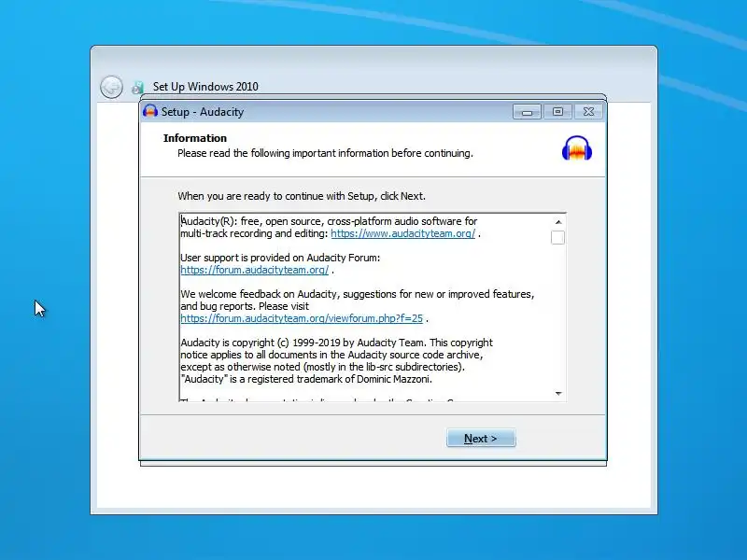
Task: Click the 'registered trademark of Dominic Mazzoni' line
Action: click(x=306, y=380)
